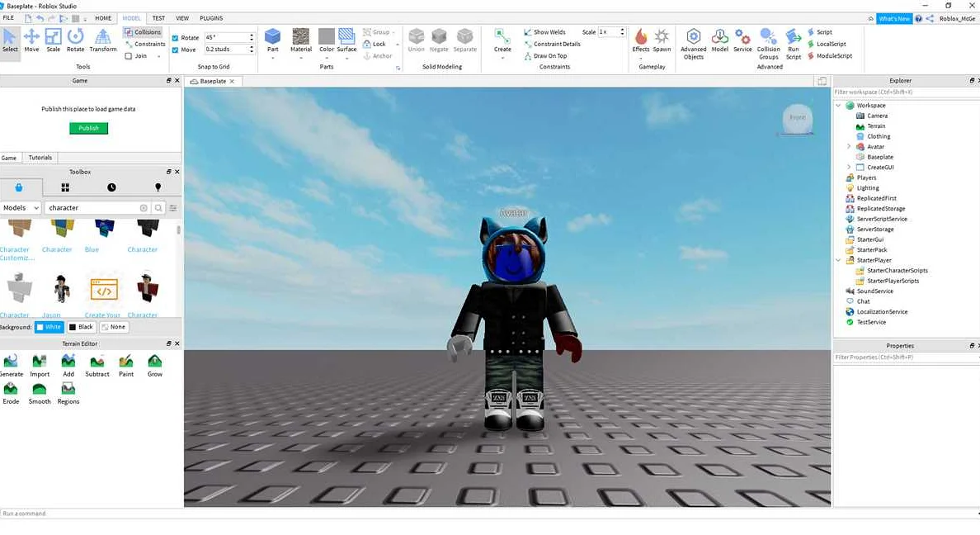
Task: Click the Generate terrain tool
Action: coord(12,366)
